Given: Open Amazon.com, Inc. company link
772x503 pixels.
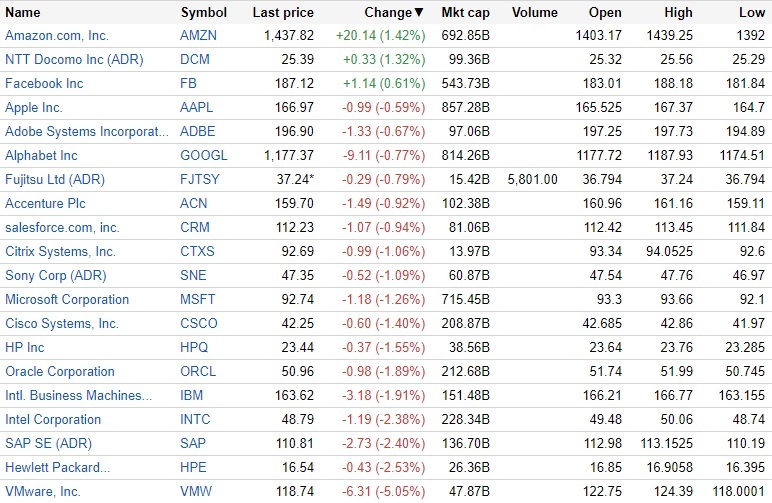Looking at the screenshot, I should pyautogui.click(x=56, y=35).
